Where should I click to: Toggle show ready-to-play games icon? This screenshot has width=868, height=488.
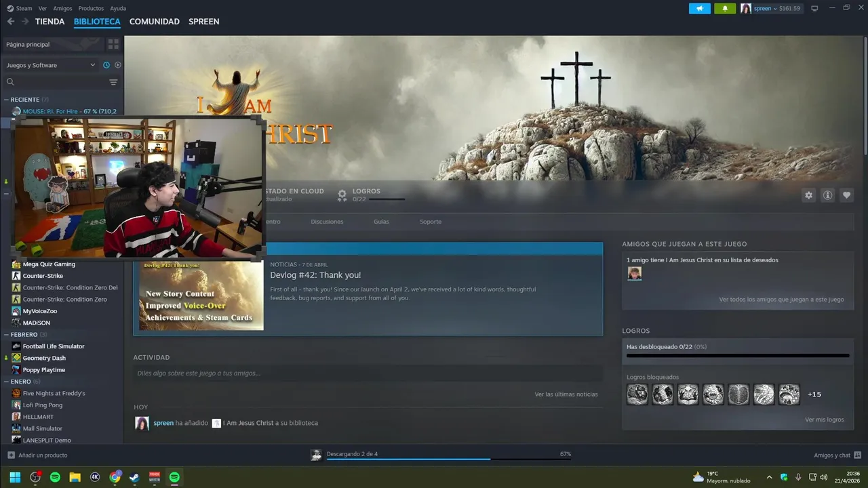(x=118, y=65)
